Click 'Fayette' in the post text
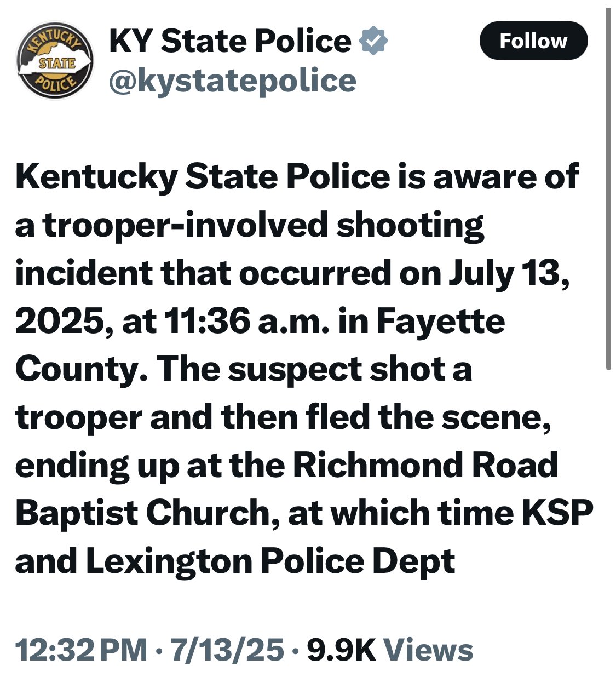Image resolution: width=616 pixels, height=694 pixels. pos(441,322)
